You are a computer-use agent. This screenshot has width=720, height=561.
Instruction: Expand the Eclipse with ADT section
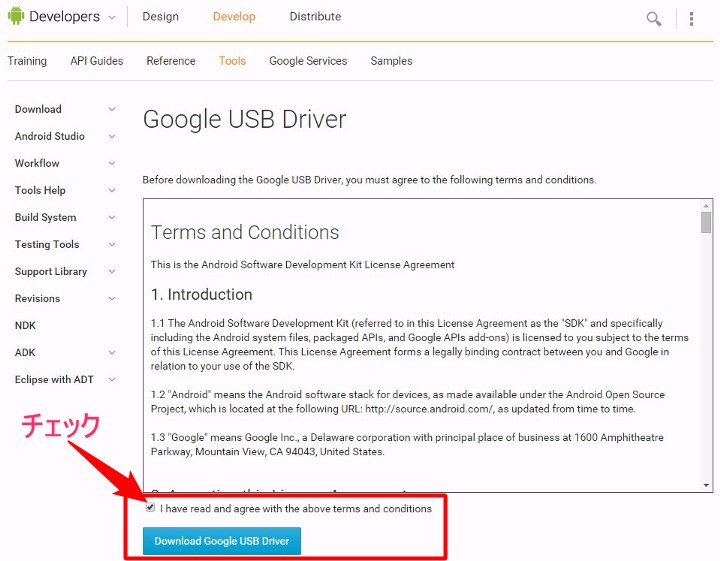112,380
